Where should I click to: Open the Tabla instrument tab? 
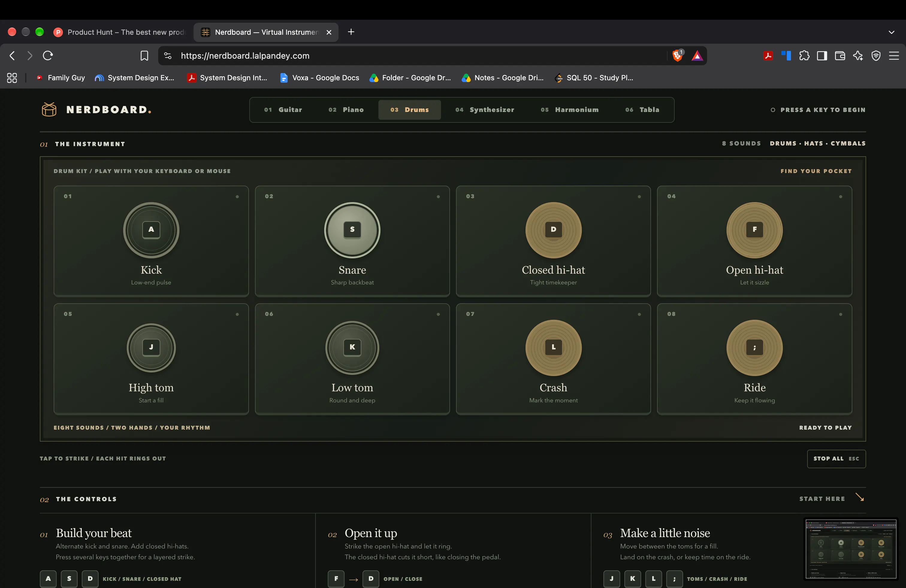point(642,110)
